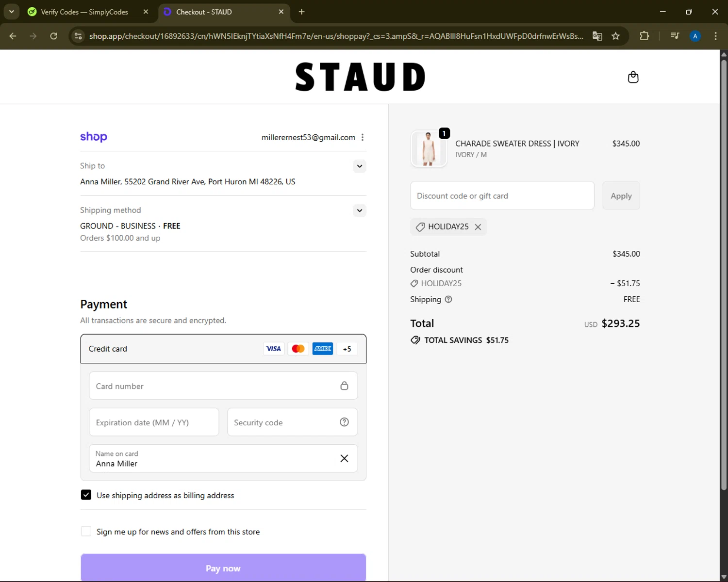Expand the Ship to section
728x582 pixels.
point(360,166)
